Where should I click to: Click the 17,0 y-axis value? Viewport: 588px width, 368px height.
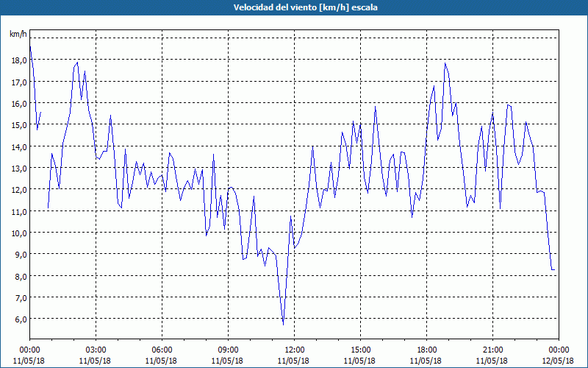[x=20, y=82]
